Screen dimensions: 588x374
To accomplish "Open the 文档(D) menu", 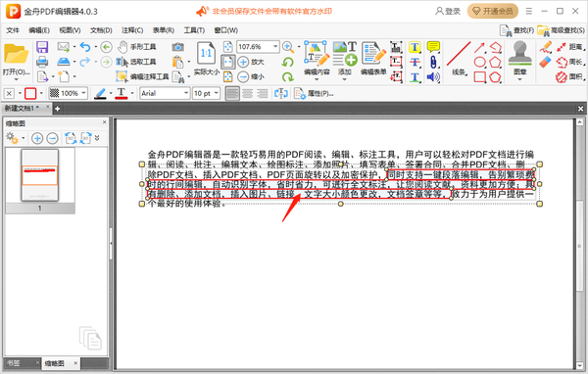I will [101, 30].
